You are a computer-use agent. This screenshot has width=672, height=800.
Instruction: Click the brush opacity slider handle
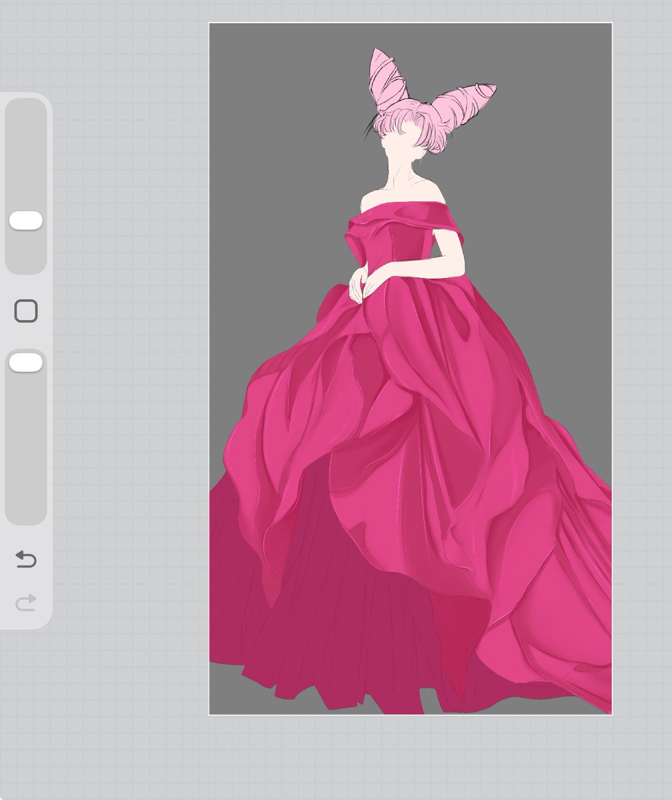coord(26,362)
